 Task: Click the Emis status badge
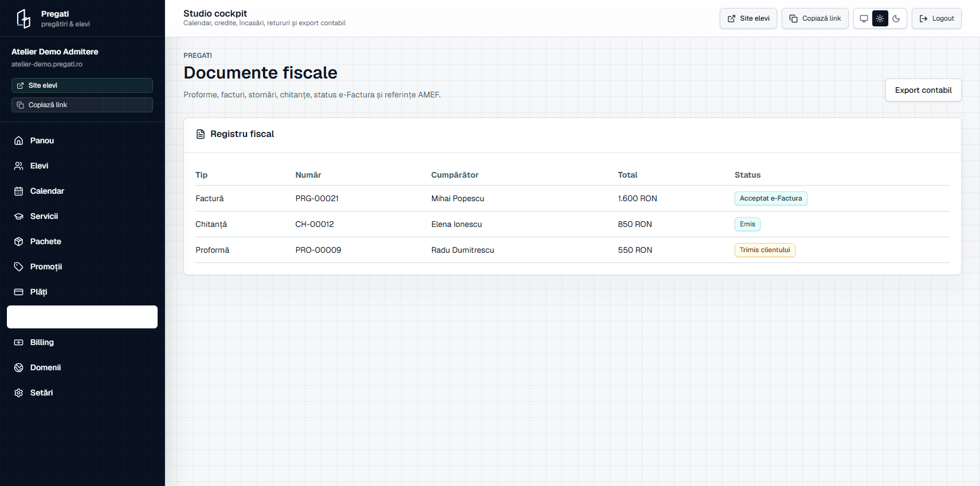(x=747, y=224)
